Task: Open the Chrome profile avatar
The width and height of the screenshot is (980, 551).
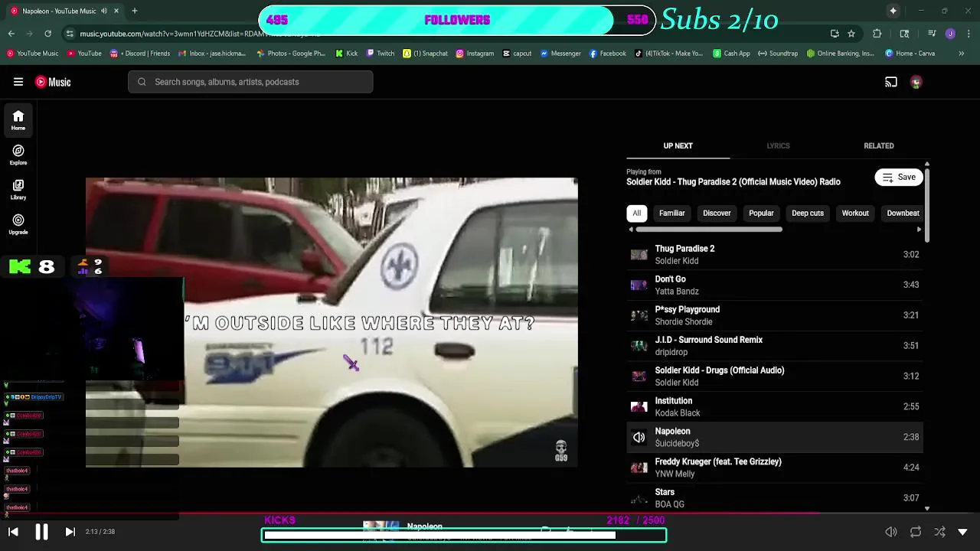Action: pyautogui.click(x=950, y=34)
